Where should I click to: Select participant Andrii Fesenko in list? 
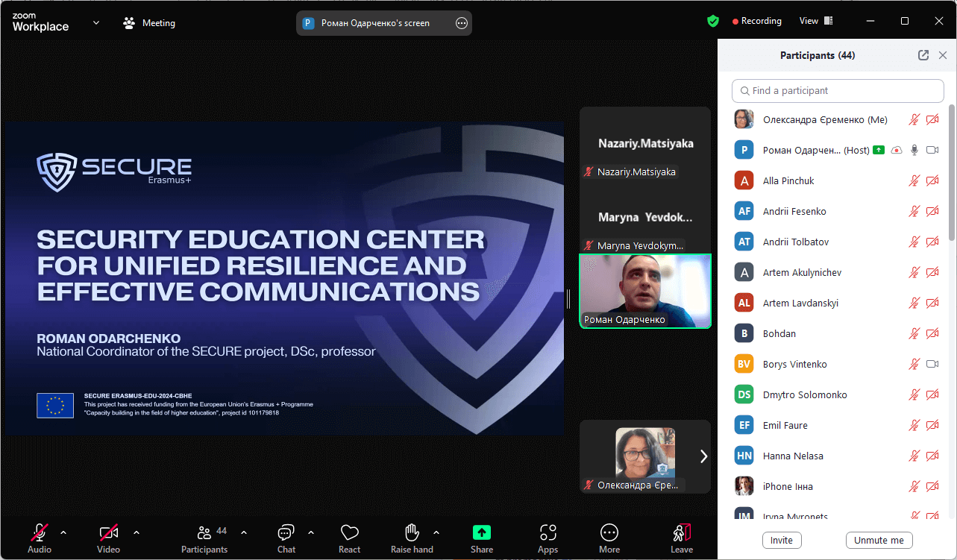point(838,211)
